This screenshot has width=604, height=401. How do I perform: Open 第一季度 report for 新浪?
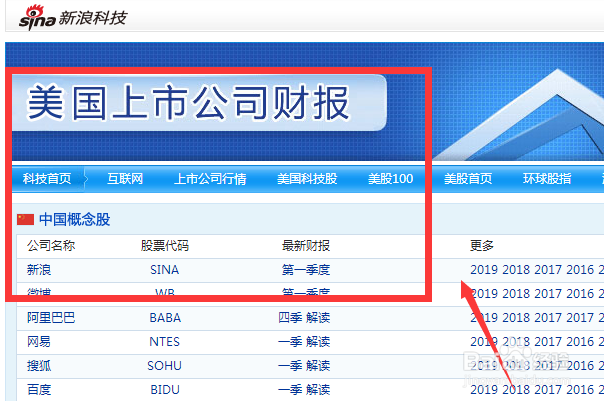tap(306, 270)
